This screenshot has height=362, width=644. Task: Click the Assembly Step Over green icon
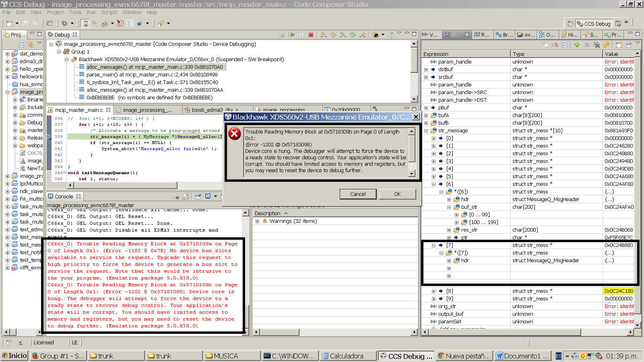pos(353,35)
